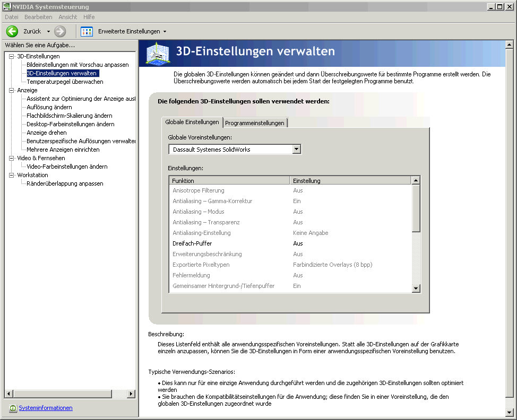Screen dimensions: 517x420
Task: Click the Aus value for Dreifach-Puffer
Action: point(298,243)
